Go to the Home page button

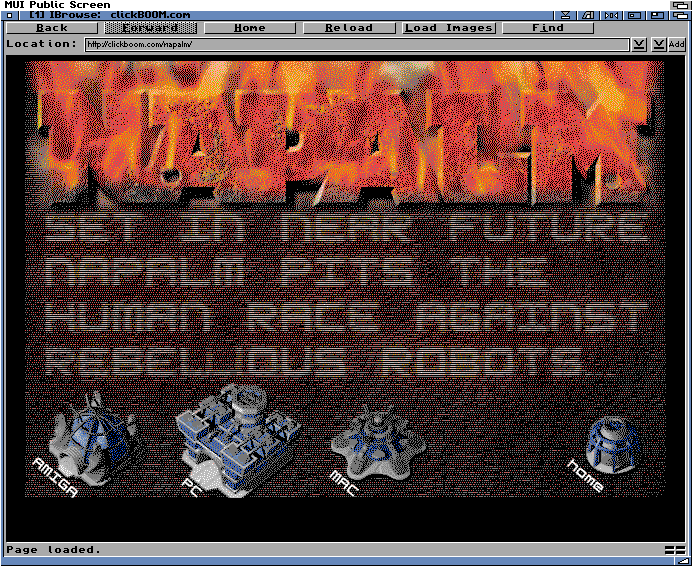[250, 28]
